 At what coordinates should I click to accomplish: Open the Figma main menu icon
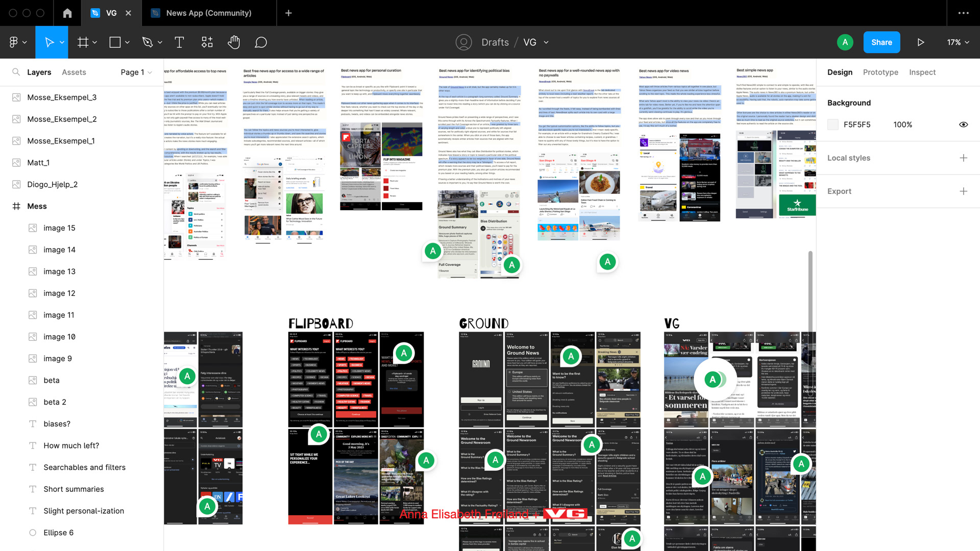pos(14,42)
